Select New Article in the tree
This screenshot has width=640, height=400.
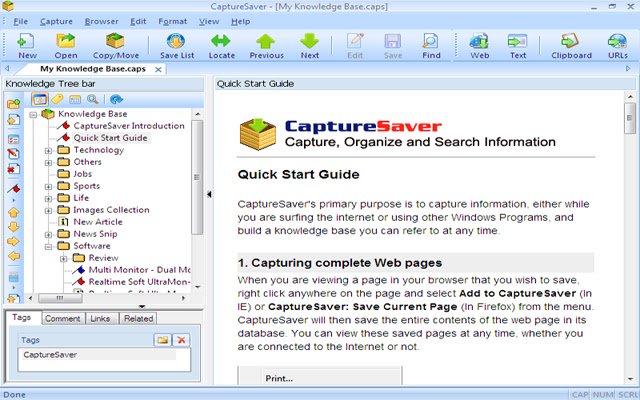[98, 222]
